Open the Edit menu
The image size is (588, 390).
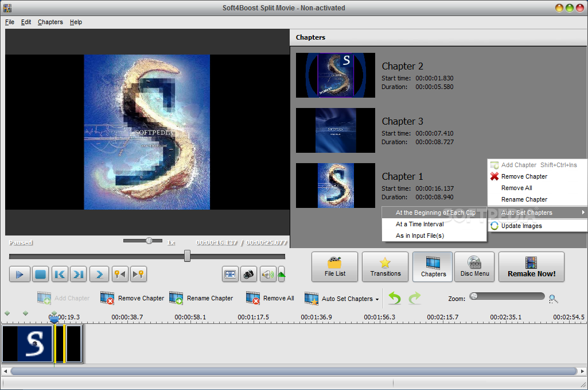(26, 22)
